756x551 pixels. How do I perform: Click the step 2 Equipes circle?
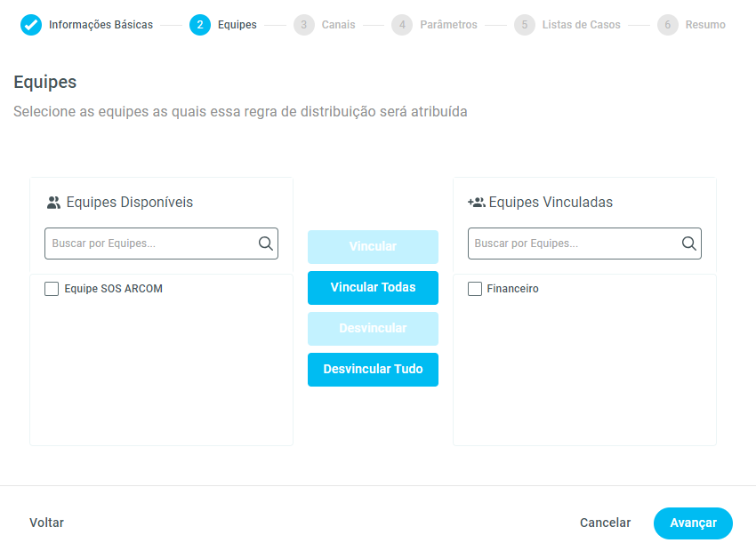(x=200, y=25)
